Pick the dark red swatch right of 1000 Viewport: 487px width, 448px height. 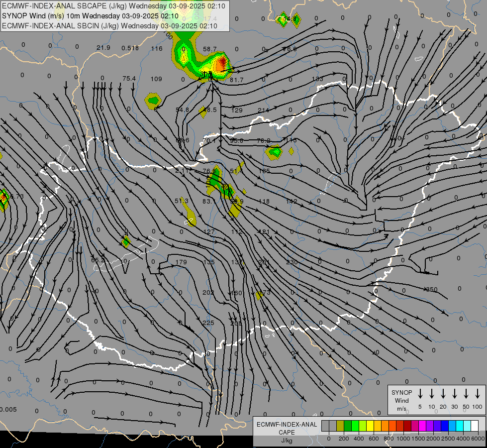(407, 426)
